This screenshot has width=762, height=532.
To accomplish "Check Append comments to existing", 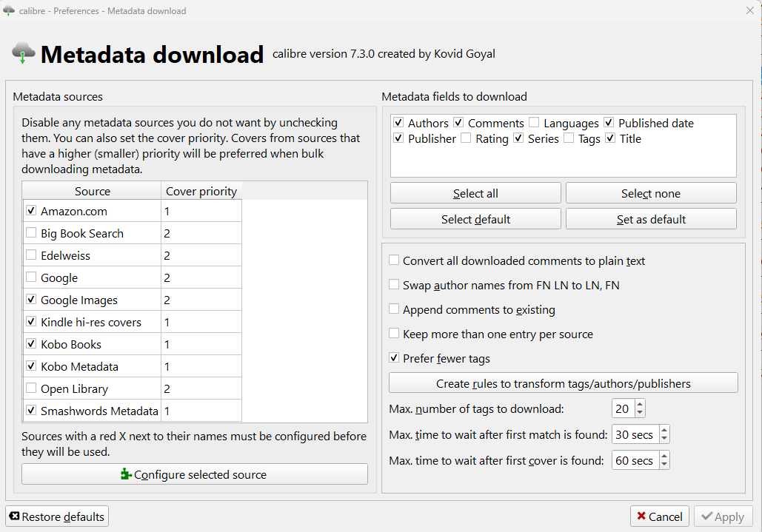I will 394,309.
